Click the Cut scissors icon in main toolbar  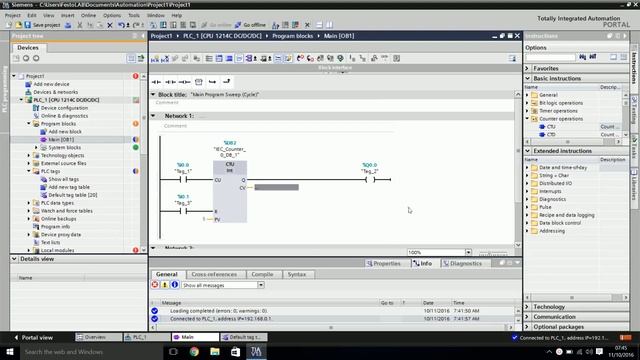80,25
